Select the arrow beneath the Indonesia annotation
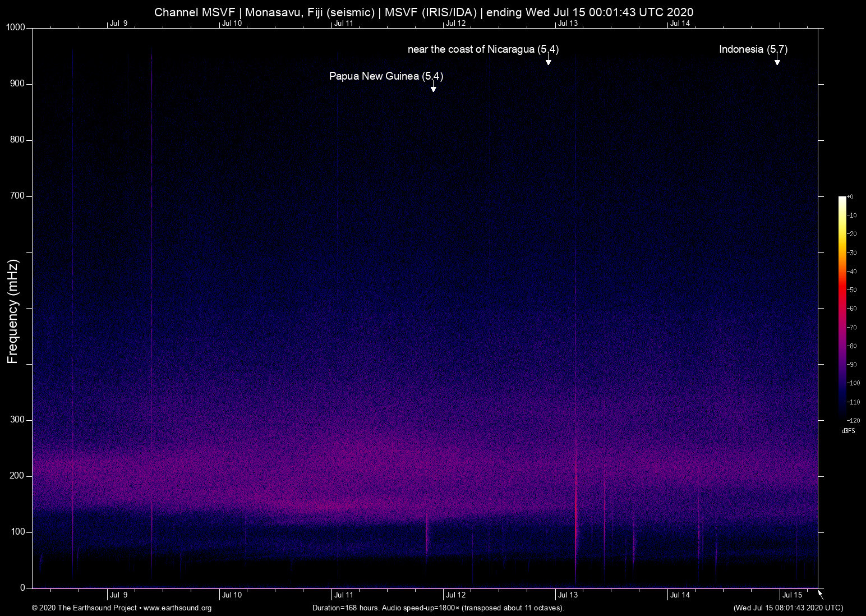Image resolution: width=866 pixels, height=616 pixels. point(777,62)
